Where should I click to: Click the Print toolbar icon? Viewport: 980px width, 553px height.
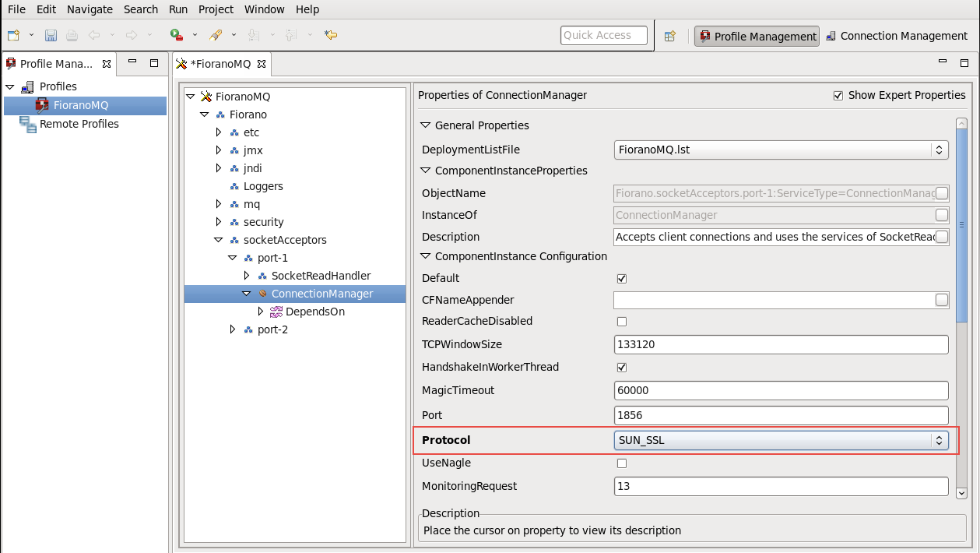point(72,35)
